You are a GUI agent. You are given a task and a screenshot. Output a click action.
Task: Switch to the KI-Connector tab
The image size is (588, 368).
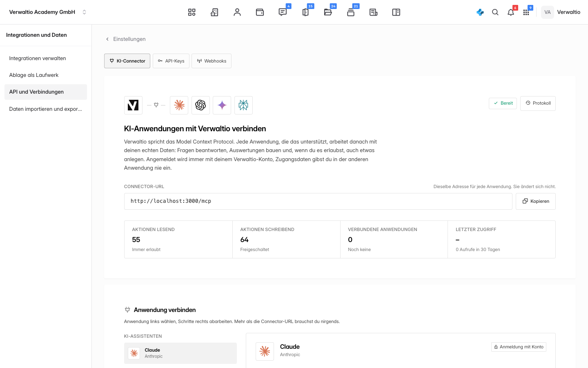tap(127, 61)
